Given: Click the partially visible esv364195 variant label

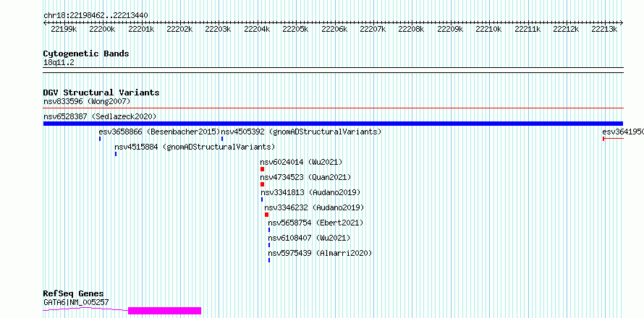Looking at the screenshot, I should click(x=622, y=132).
